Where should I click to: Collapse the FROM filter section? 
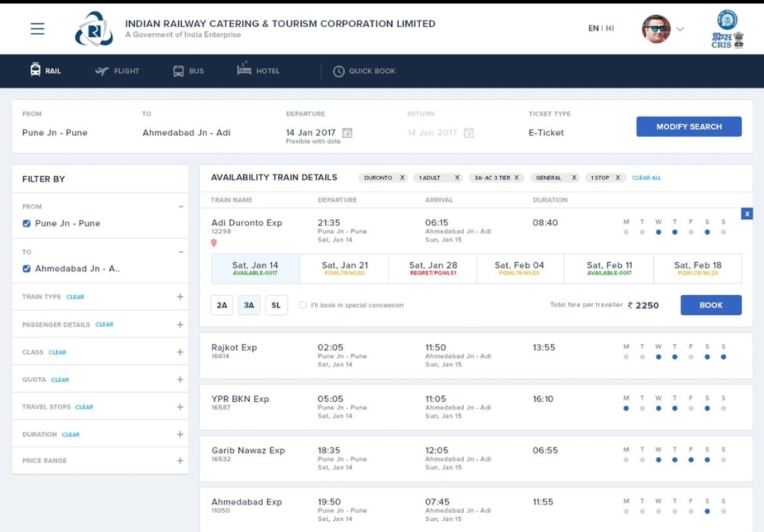[181, 207]
